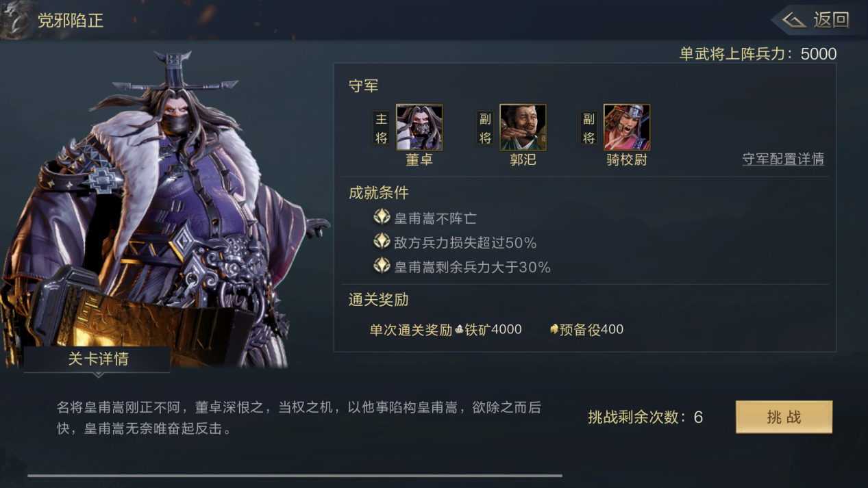
Task: Click the 预备役 reward icon
Action: [x=554, y=330]
